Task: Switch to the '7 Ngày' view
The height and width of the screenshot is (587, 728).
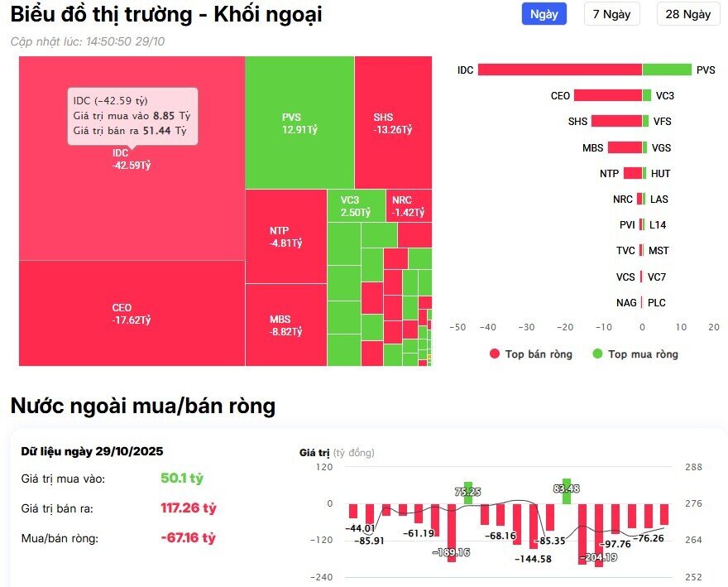Action: 612,14
